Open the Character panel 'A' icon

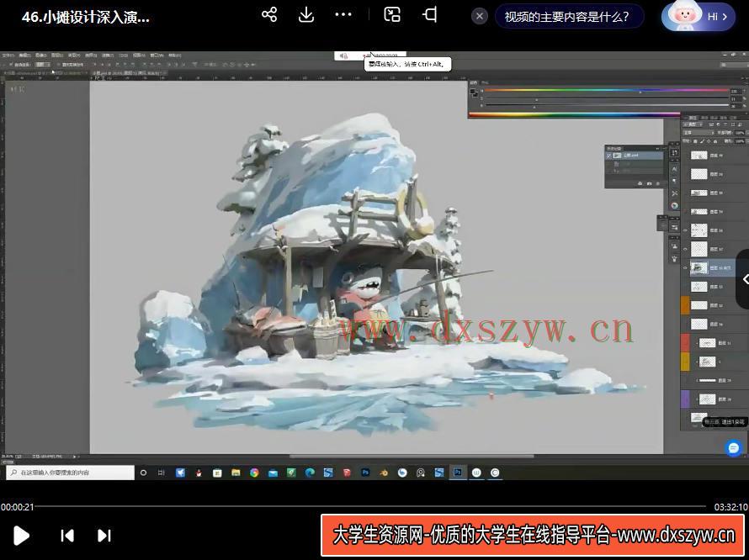click(x=674, y=168)
